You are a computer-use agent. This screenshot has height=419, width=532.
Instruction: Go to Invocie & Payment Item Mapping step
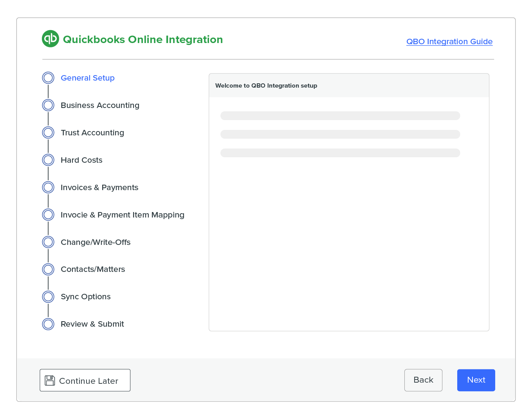coord(48,214)
